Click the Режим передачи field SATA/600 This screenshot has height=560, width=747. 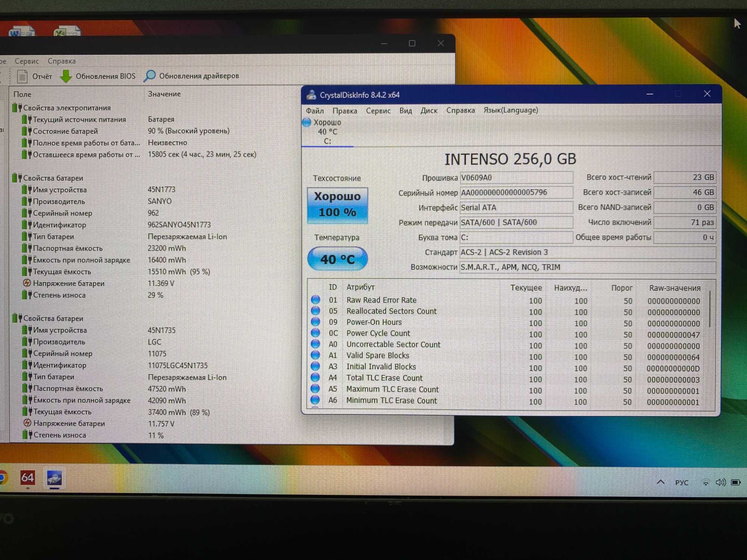pos(516,223)
